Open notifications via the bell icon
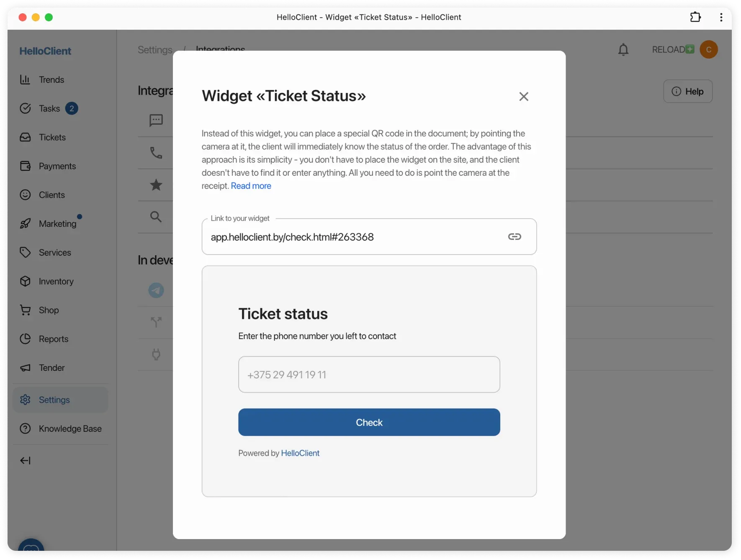Screen dimensions: 741x560 [x=623, y=49]
